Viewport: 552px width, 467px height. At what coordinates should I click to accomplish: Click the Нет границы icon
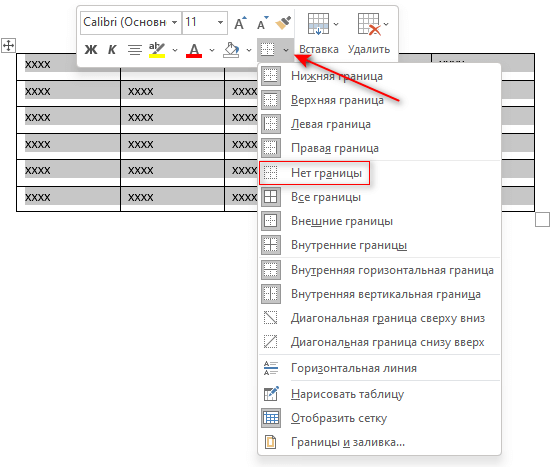coord(271,173)
